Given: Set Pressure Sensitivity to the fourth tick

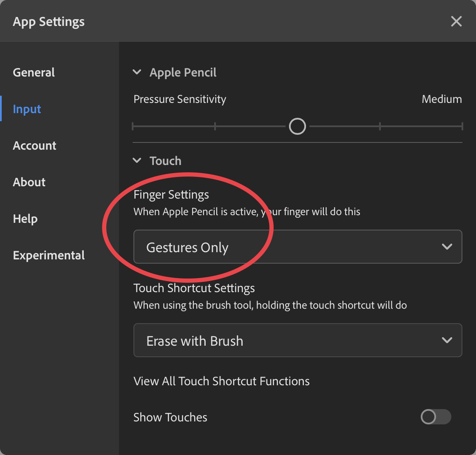Looking at the screenshot, I should pyautogui.click(x=380, y=126).
